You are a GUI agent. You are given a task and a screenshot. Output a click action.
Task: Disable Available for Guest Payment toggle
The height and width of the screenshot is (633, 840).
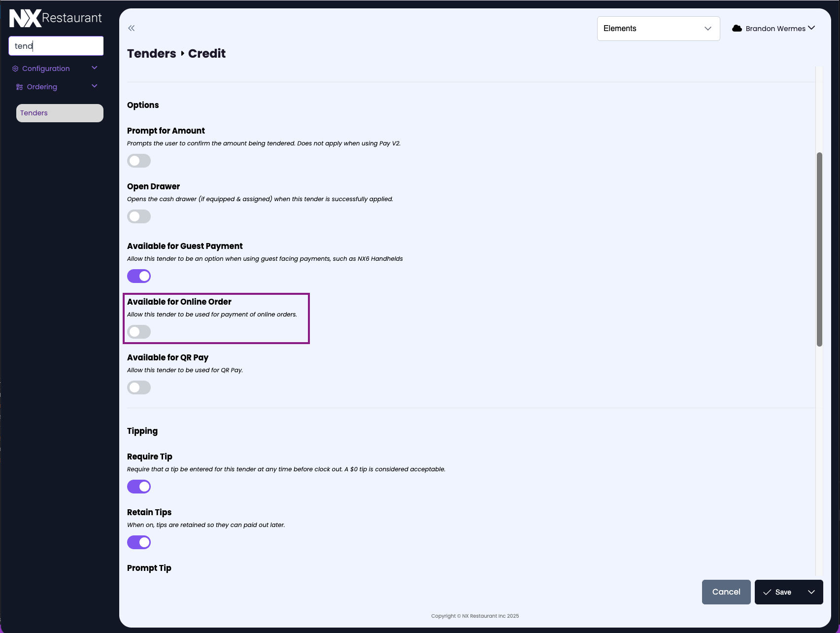click(139, 276)
